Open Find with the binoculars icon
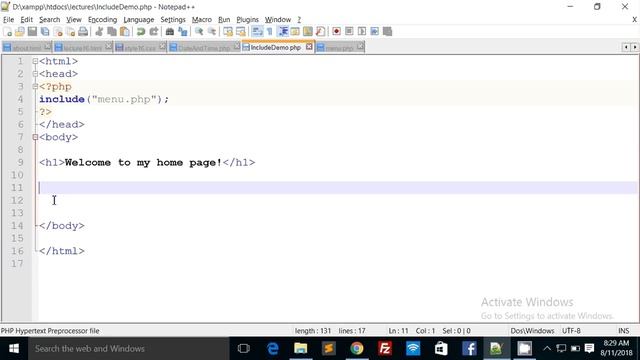Viewport: 640px width, 360px height. [x=170, y=31]
